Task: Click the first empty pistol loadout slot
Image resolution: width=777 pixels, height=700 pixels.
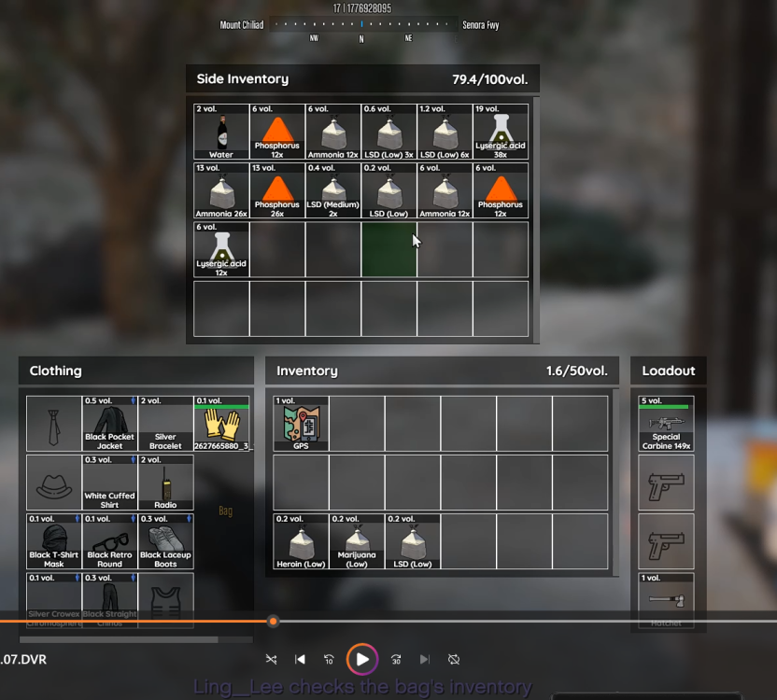Action: pyautogui.click(x=666, y=482)
